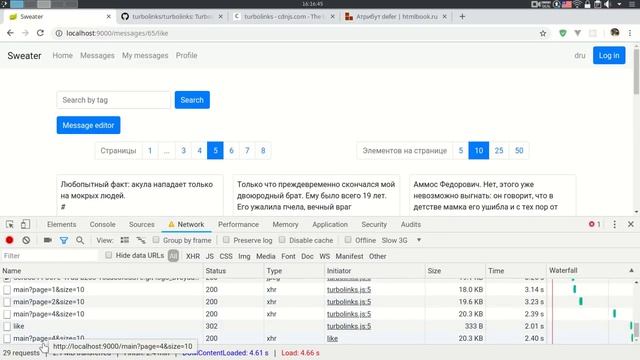
Task: Check the box for main?page=2&size=10 row
Action: [7, 302]
